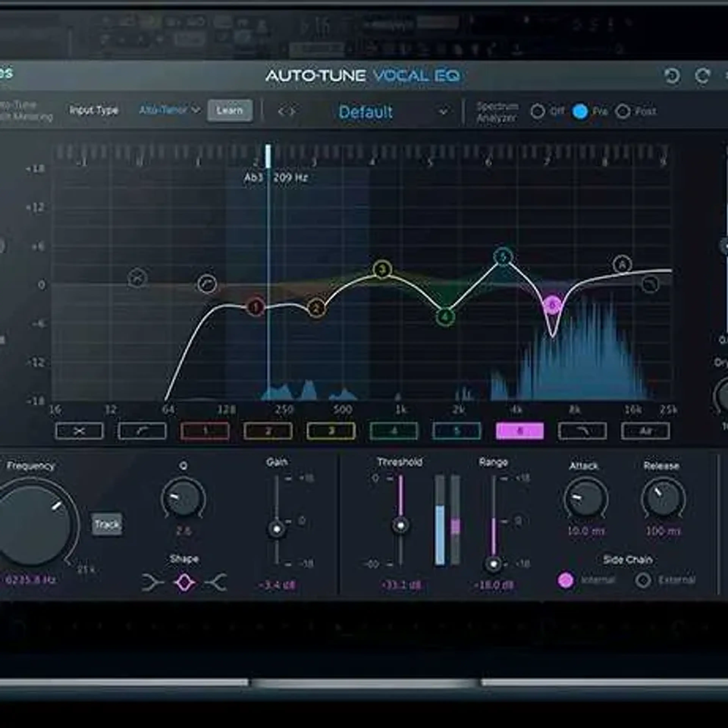Toggle the low-shelf band button
728x728 pixels.
[x=142, y=431]
